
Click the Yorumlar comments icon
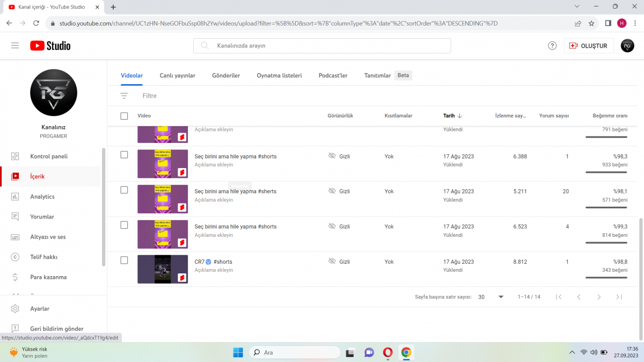(15, 216)
